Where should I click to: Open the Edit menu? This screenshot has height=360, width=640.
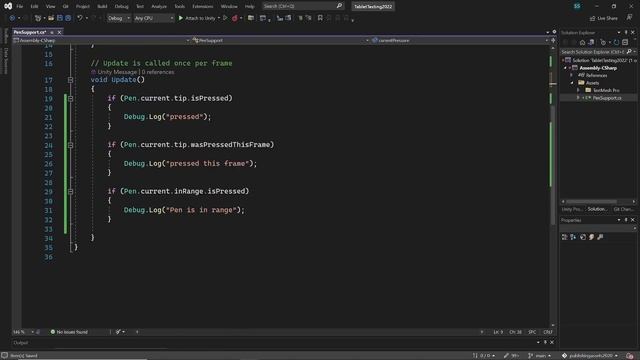coord(34,7)
